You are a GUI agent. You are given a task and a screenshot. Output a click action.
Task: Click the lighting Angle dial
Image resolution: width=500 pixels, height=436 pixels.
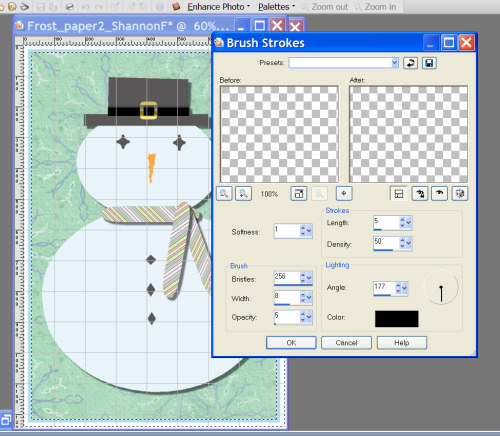pyautogui.click(x=441, y=287)
